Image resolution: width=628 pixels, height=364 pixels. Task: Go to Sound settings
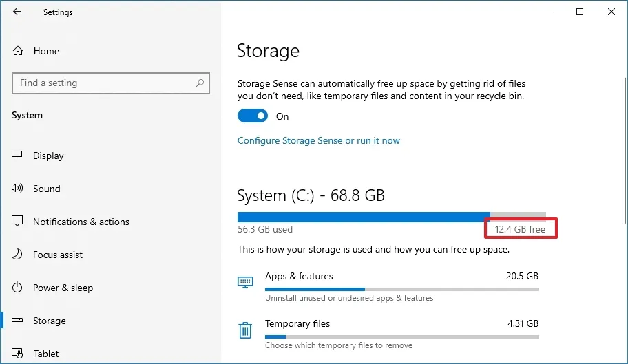46,189
